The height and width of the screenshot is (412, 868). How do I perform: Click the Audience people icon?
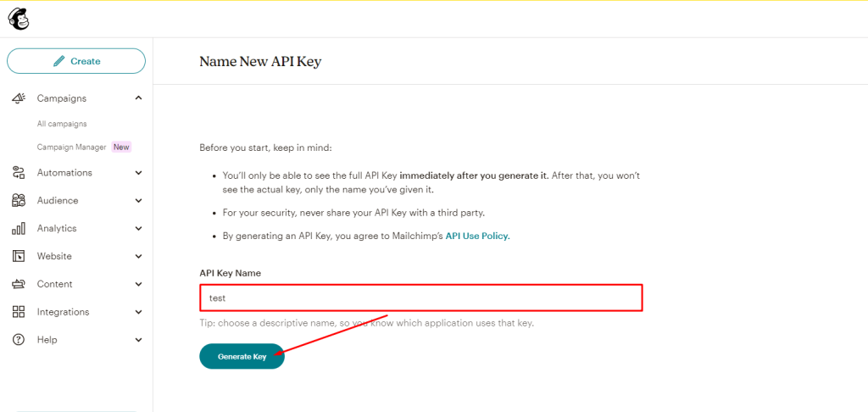click(19, 201)
